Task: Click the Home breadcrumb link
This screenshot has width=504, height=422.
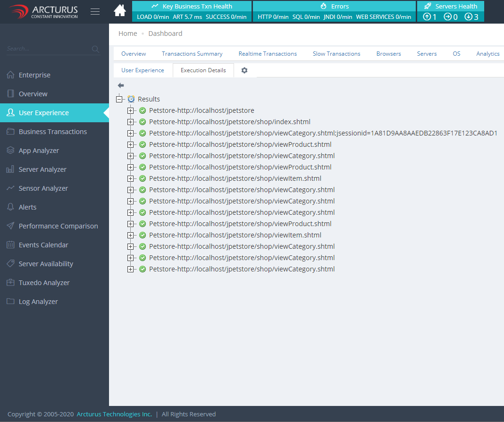Action: point(127,34)
